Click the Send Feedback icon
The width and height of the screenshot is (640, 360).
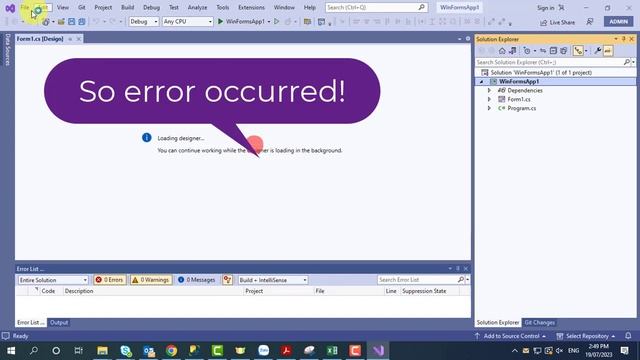coord(590,22)
